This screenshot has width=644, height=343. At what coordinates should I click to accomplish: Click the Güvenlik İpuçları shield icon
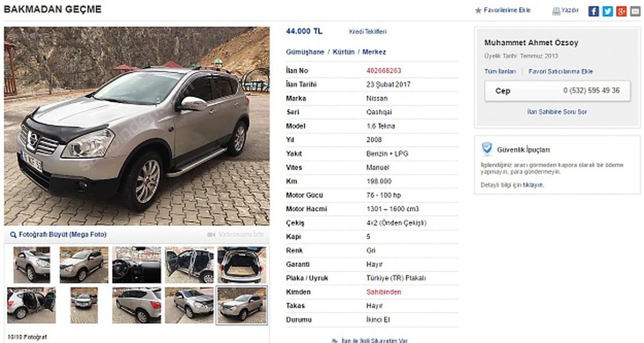point(487,148)
